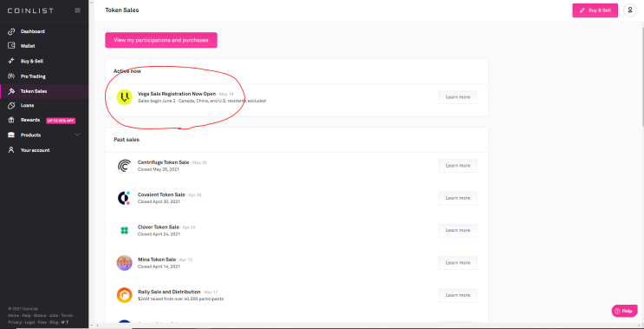
Task: Click Learn more for Centrifuge Token Sale
Action: point(458,166)
